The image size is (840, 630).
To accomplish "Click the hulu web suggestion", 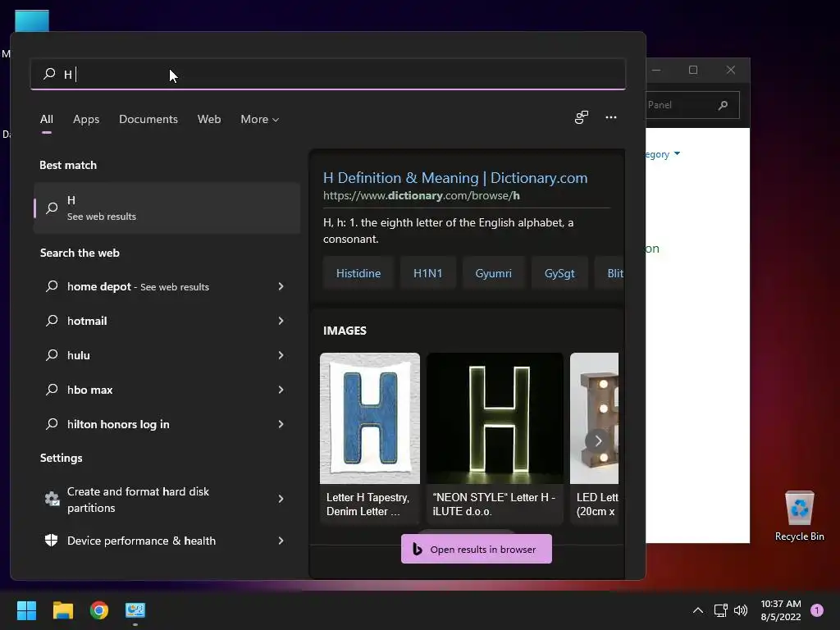I will coord(78,355).
